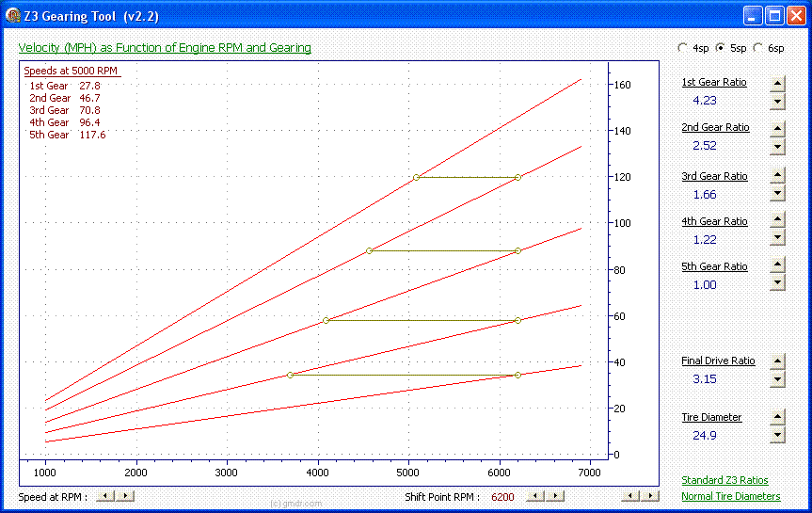Screen dimensions: 812x513
Task: Select the 6sp transmission option
Action: [759, 48]
